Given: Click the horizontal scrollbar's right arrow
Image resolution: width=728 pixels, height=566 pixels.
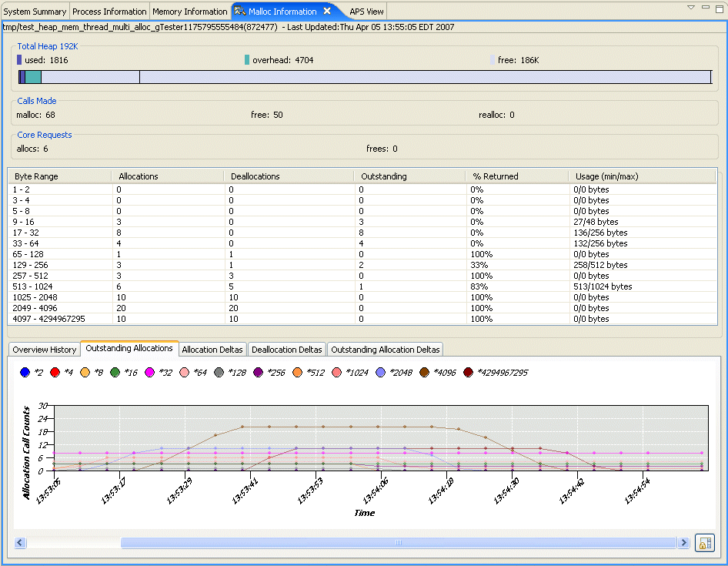Looking at the screenshot, I should click(x=684, y=543).
